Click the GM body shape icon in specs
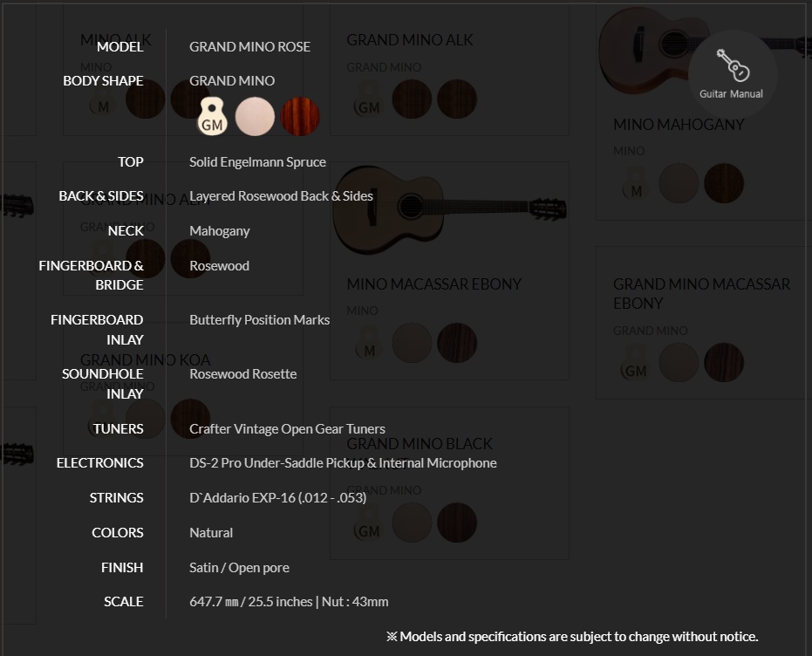The height and width of the screenshot is (656, 812). 212,116
